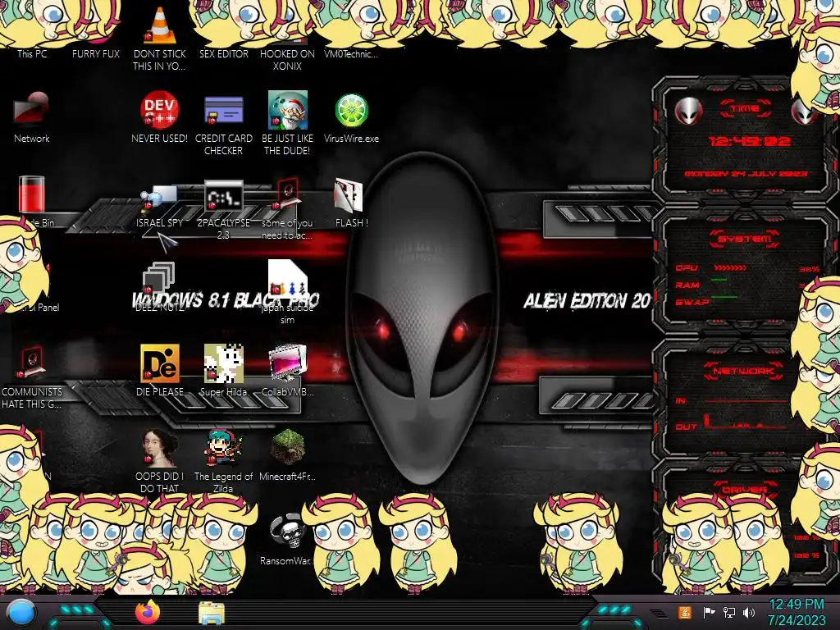
Task: Click the SWAP usage bar
Action: pos(724,296)
